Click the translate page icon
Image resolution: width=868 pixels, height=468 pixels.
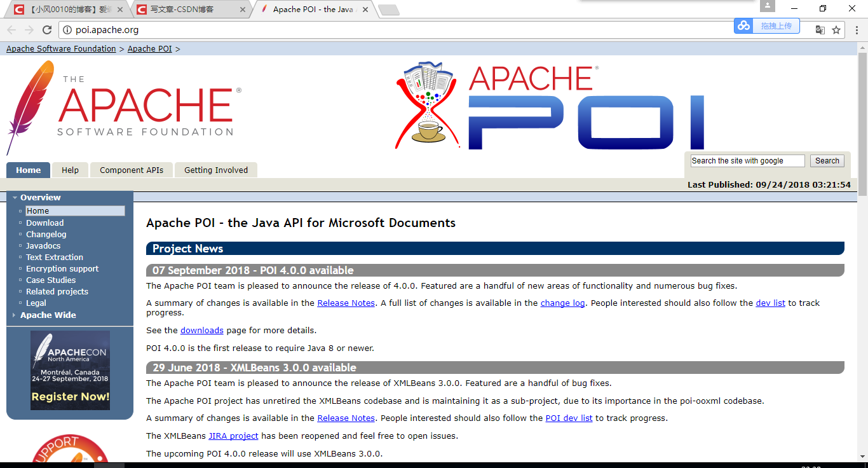[x=820, y=30]
